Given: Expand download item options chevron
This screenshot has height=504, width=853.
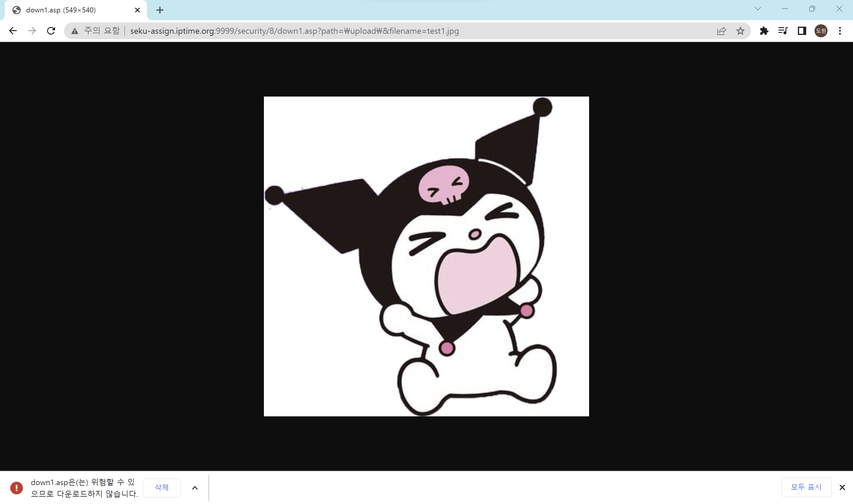Looking at the screenshot, I should (195, 488).
